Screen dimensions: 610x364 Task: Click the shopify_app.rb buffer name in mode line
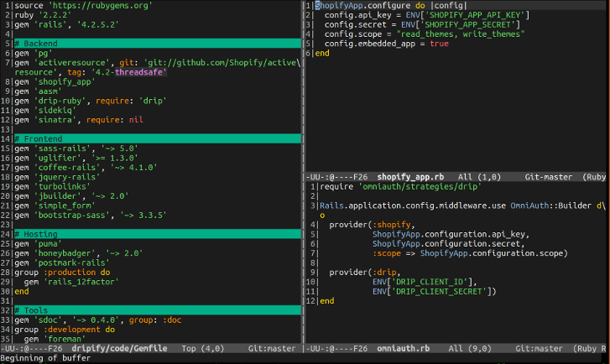pos(410,177)
